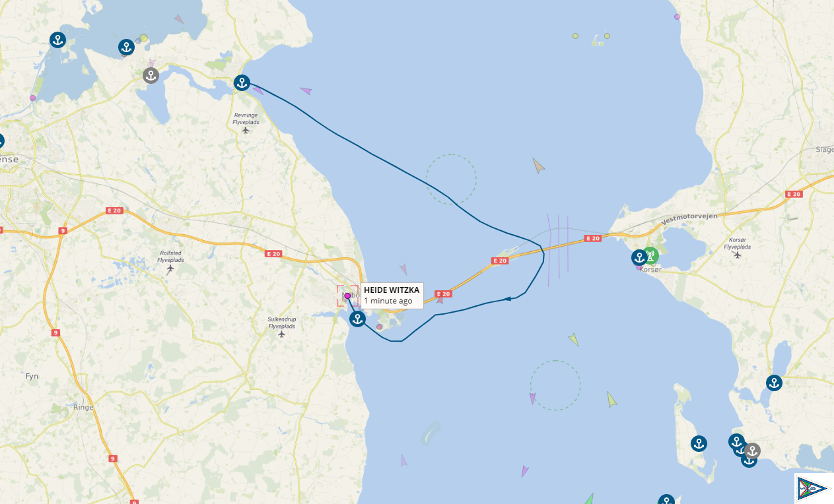Screen dimensions: 834x504
Task: Open the green antenna station icon at Korsør
Action: pos(650,255)
